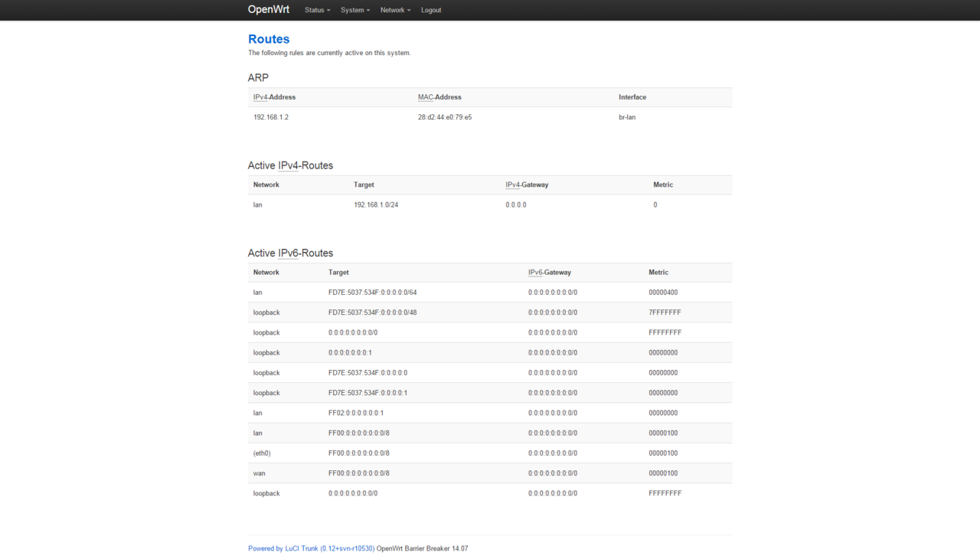The height and width of the screenshot is (556, 980).
Task: Select MAC address 28:d2:44:e0:79:e5
Action: (445, 117)
